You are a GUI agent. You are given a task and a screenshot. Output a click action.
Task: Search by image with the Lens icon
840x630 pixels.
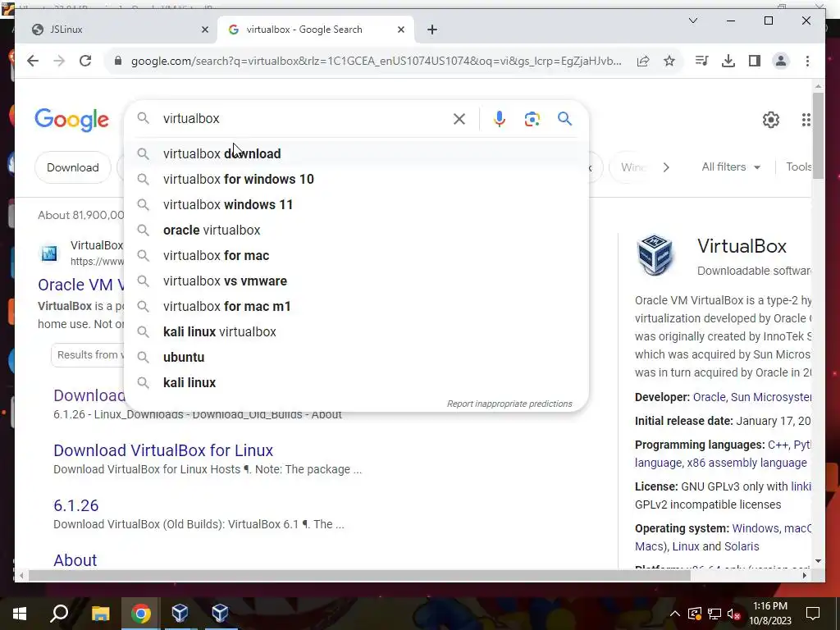(532, 119)
